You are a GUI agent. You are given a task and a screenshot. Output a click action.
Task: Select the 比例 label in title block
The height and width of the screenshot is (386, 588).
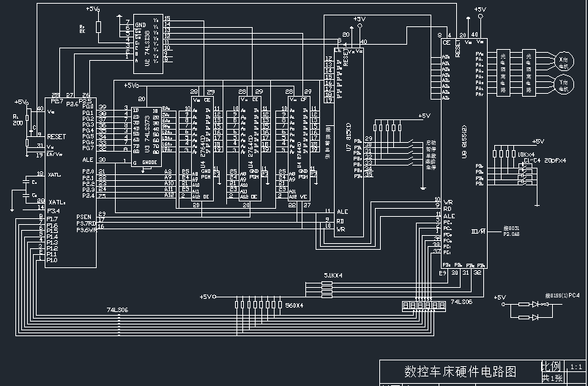click(x=553, y=365)
